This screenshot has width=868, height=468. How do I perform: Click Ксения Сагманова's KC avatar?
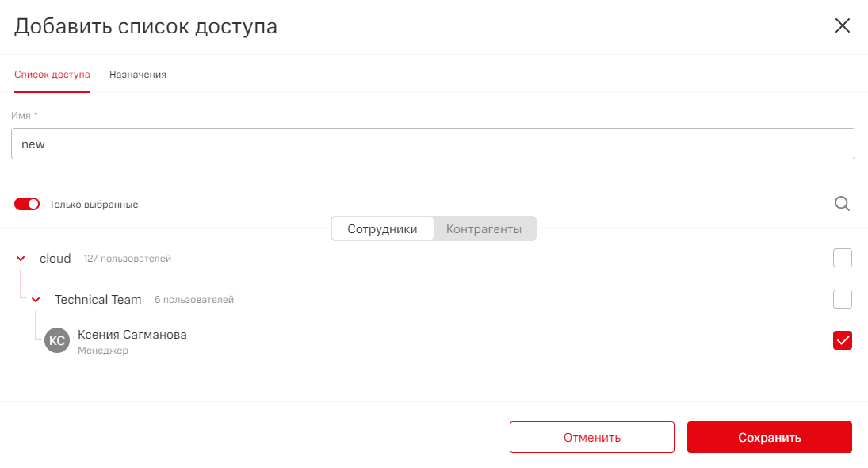pyautogui.click(x=57, y=340)
